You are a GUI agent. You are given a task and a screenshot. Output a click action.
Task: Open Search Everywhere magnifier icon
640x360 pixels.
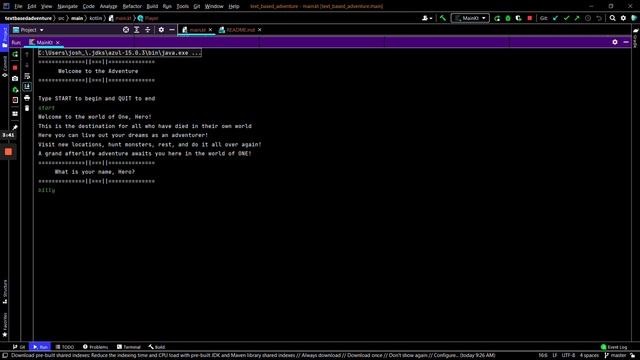pyautogui.click(x=613, y=18)
